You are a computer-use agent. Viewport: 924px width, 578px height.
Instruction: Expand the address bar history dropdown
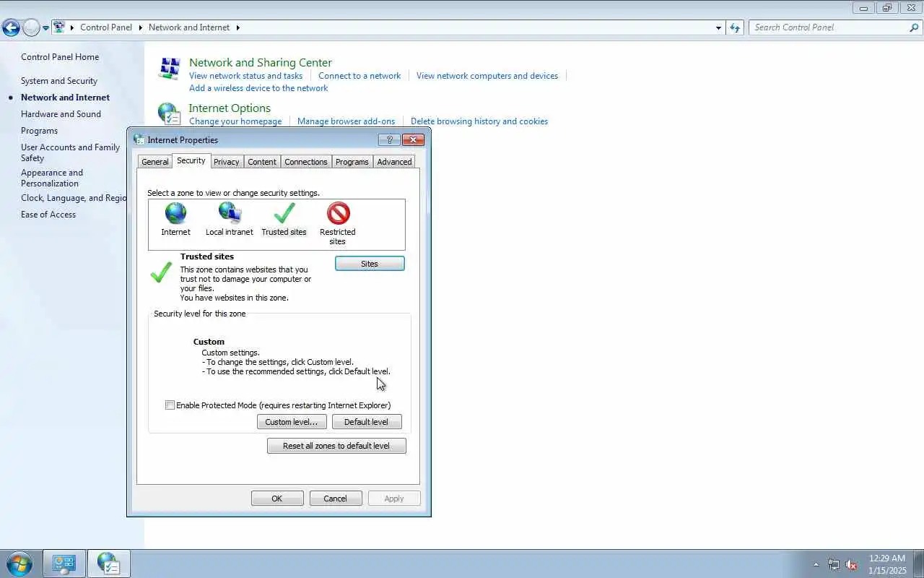(718, 27)
